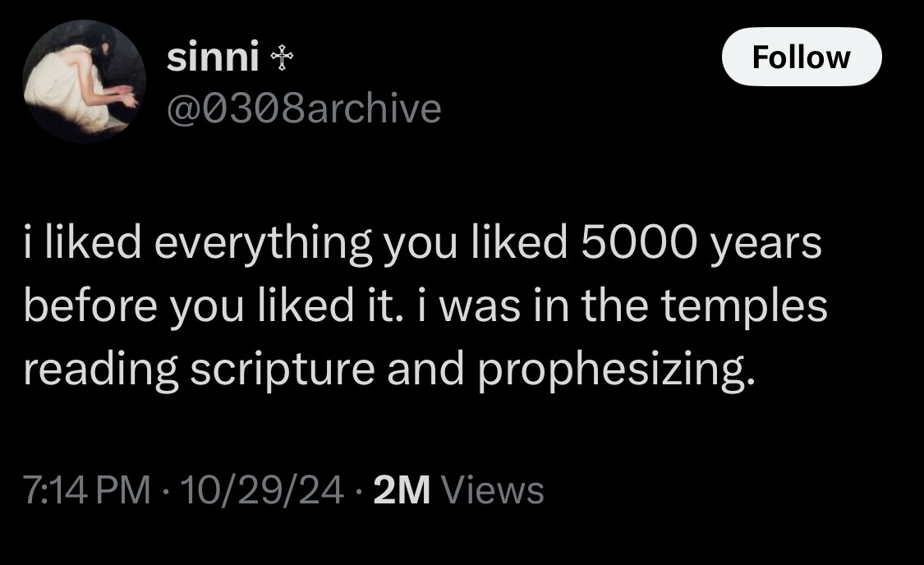Click the Follow button

[802, 57]
